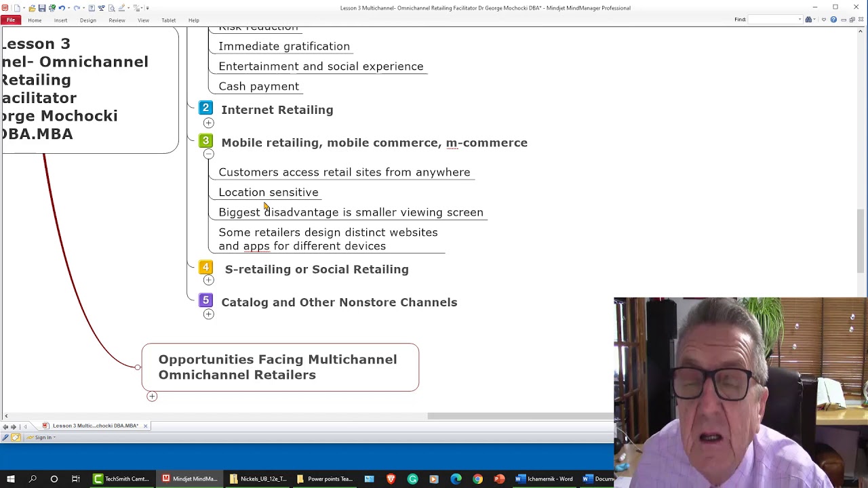Viewport: 868px width, 488px height.
Task: Click the heart icon near Find
Action: [824, 20]
